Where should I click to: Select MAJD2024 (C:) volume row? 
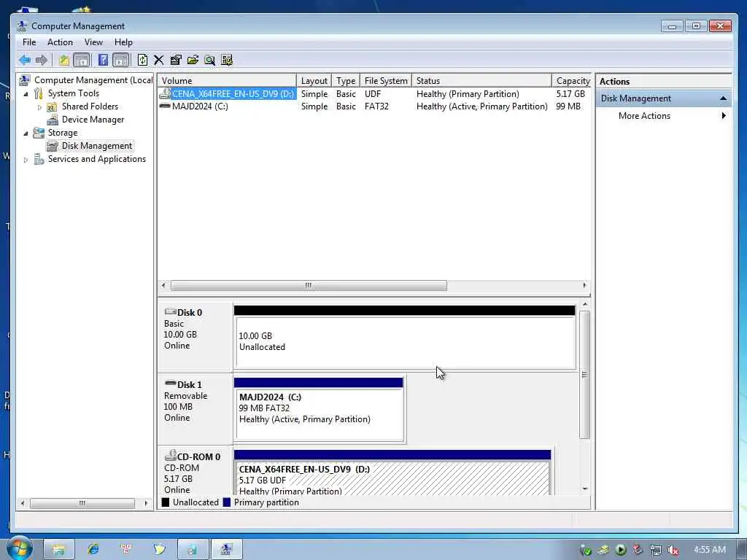coord(374,106)
